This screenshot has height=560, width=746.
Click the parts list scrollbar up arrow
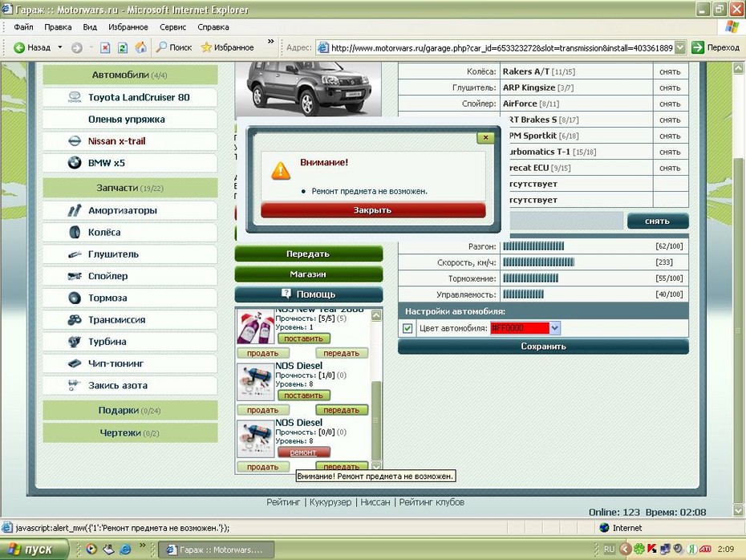pos(376,315)
